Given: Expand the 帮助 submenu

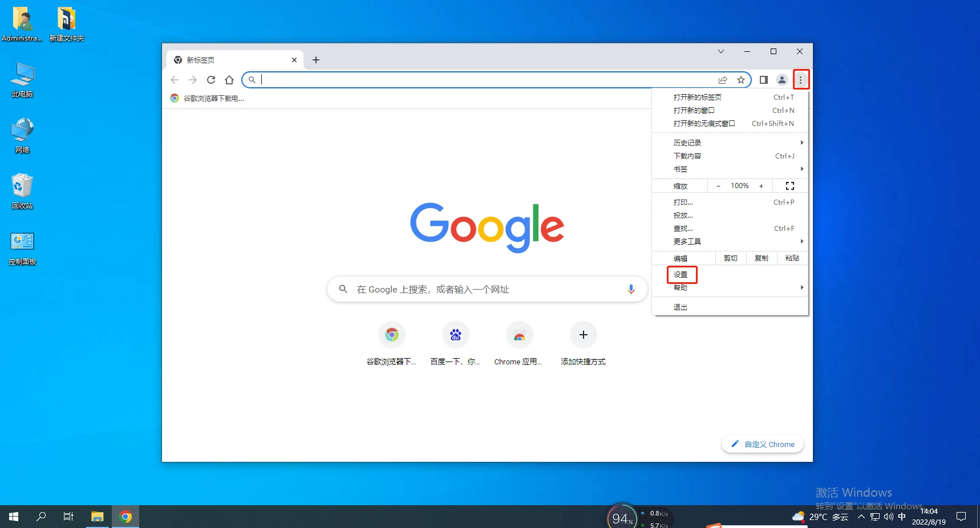Looking at the screenshot, I should click(730, 288).
